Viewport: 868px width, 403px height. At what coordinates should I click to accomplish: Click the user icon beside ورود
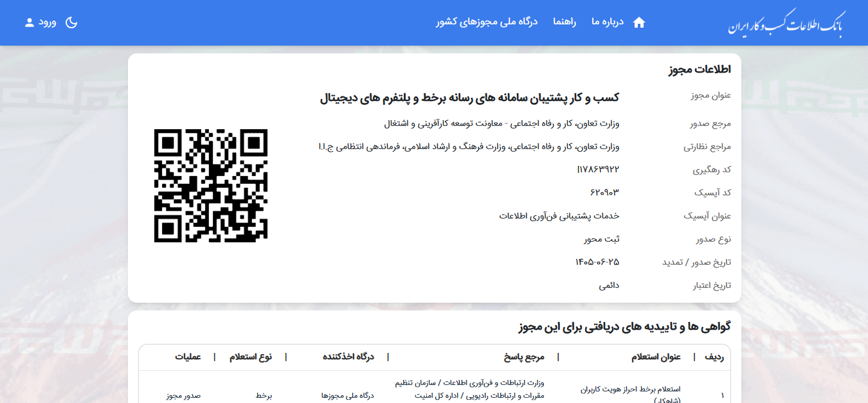tap(30, 22)
